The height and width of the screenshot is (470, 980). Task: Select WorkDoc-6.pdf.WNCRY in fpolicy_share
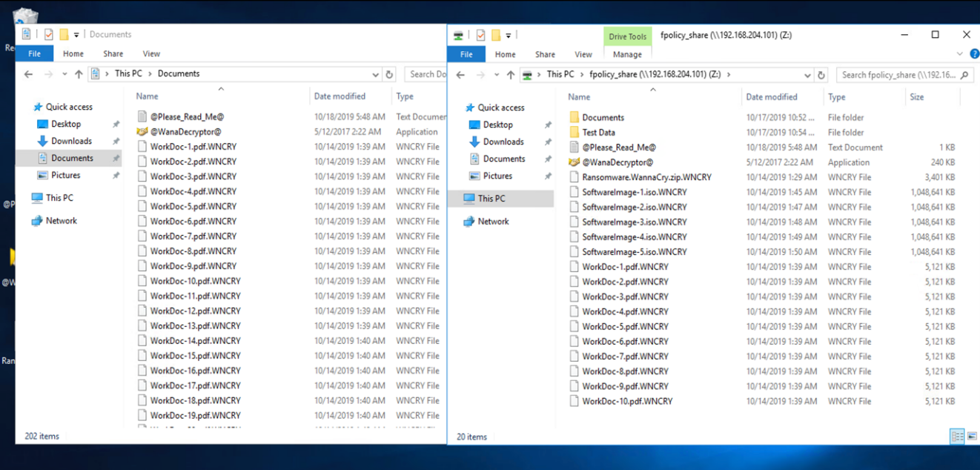[625, 342]
